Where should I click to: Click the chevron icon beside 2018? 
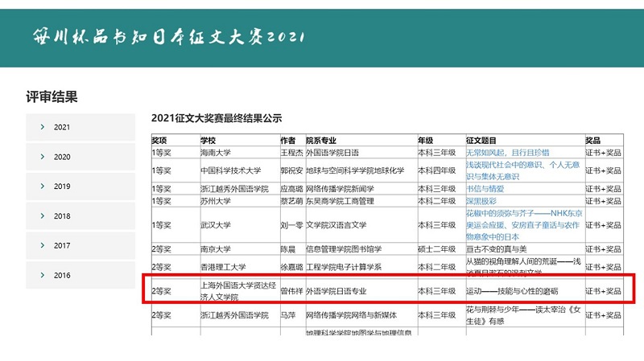point(41,215)
